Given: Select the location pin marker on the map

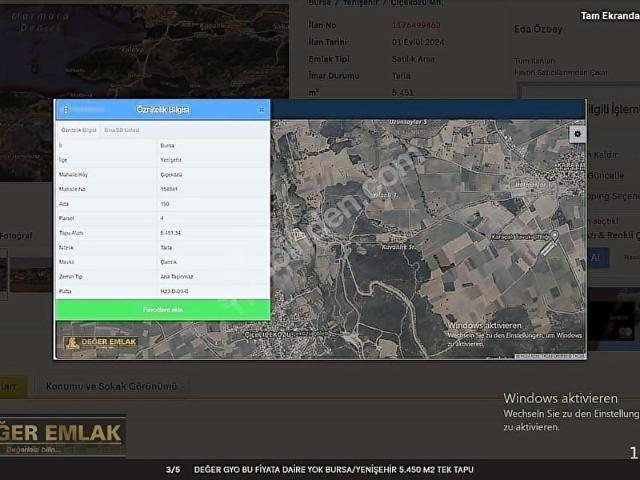Looking at the screenshot, I should [554, 236].
